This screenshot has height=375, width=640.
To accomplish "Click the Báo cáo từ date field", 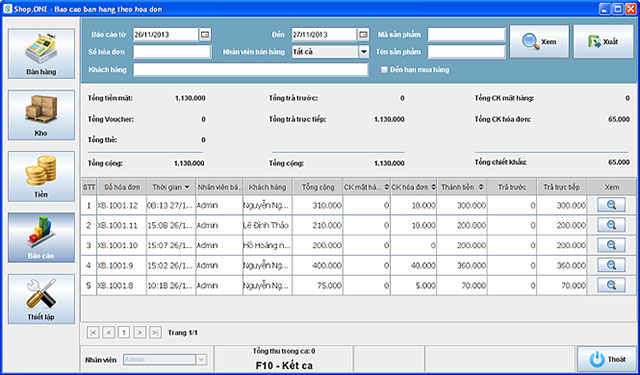I will [x=166, y=35].
